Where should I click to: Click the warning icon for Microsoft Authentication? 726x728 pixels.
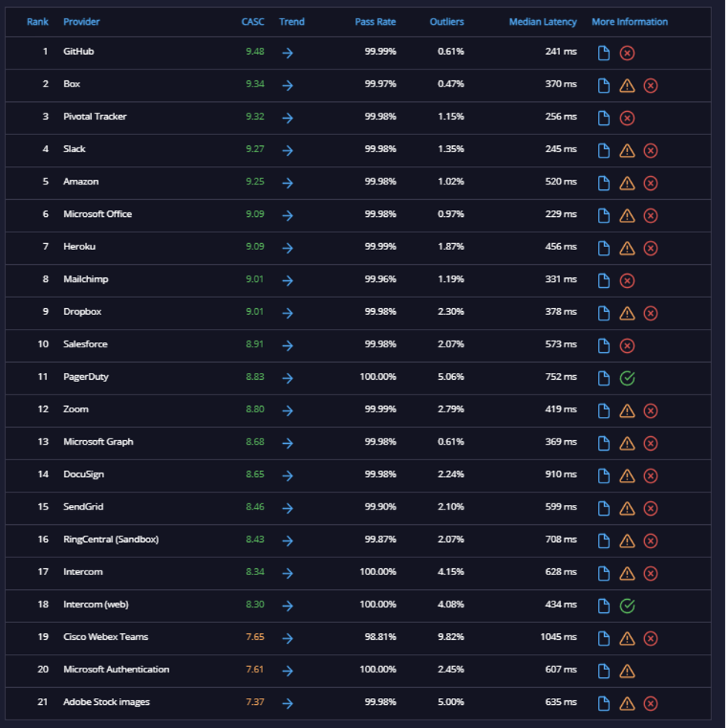(x=627, y=671)
